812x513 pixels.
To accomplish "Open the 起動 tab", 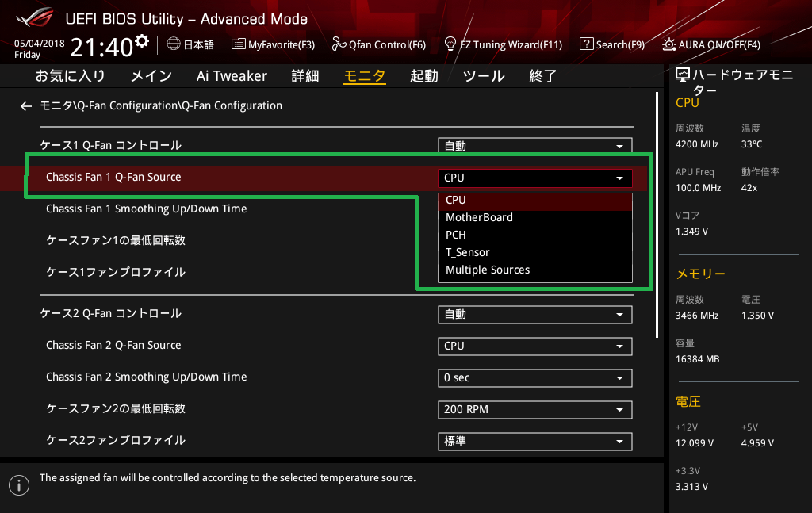I will tap(424, 76).
